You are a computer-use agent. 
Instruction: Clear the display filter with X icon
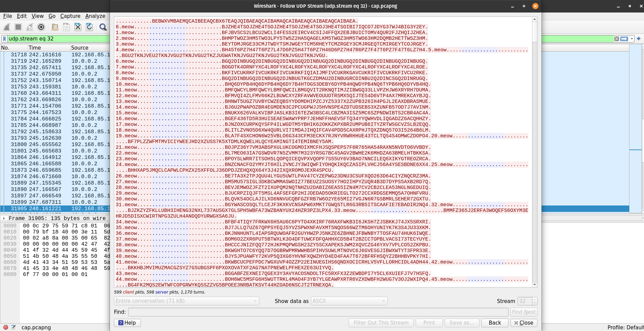click(616, 39)
